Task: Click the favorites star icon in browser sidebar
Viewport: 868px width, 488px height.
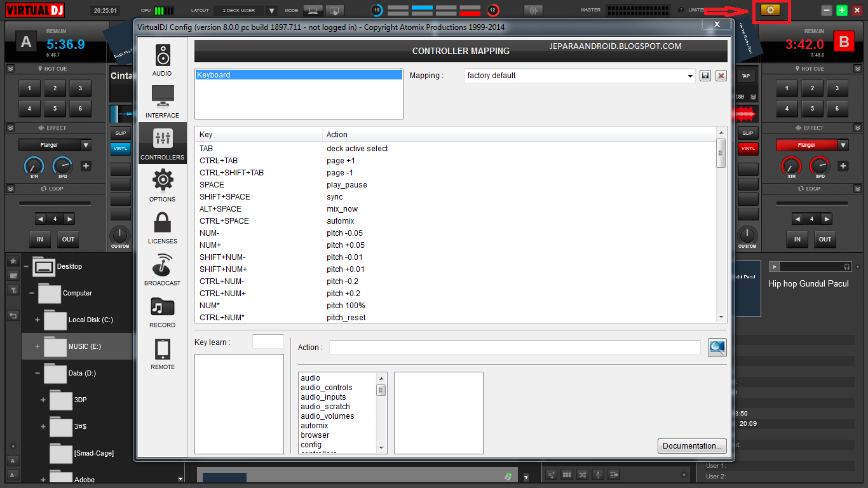Action: click(13, 261)
